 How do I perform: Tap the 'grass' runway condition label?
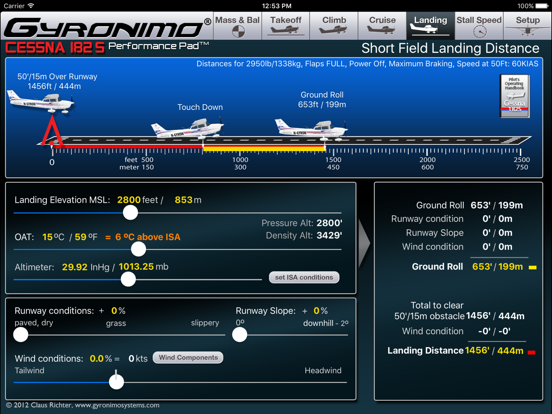click(116, 323)
